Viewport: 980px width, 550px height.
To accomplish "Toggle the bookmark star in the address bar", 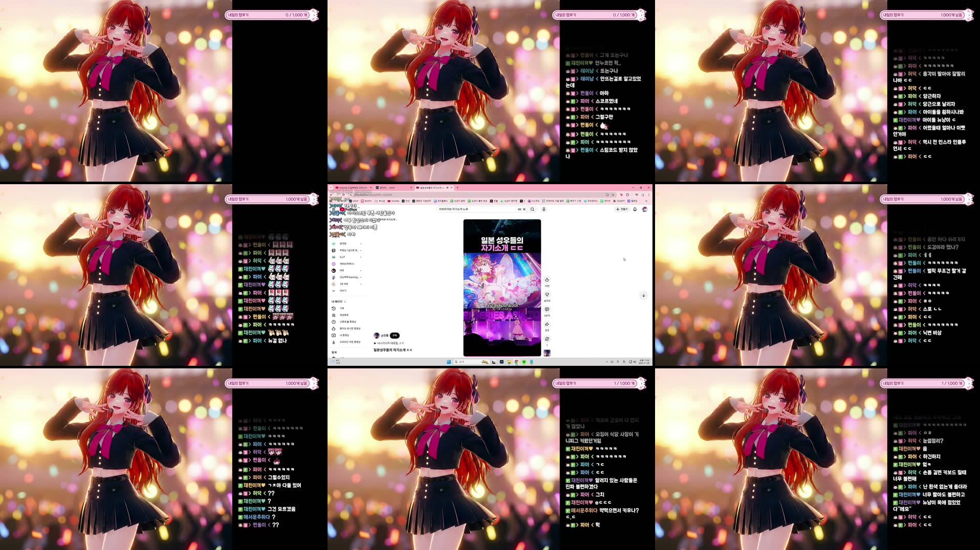I will [x=614, y=194].
